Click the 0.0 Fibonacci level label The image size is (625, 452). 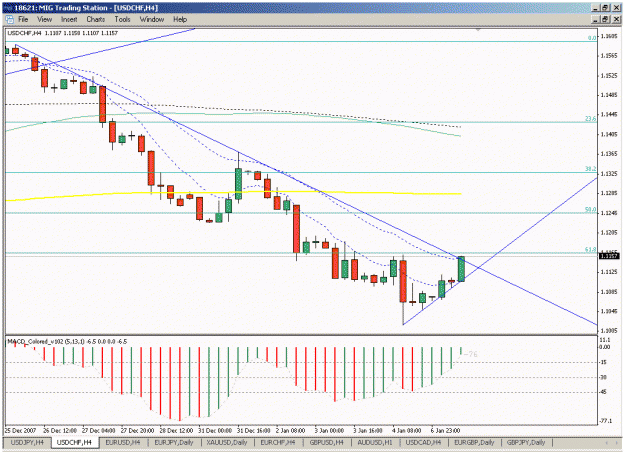[x=592, y=38]
